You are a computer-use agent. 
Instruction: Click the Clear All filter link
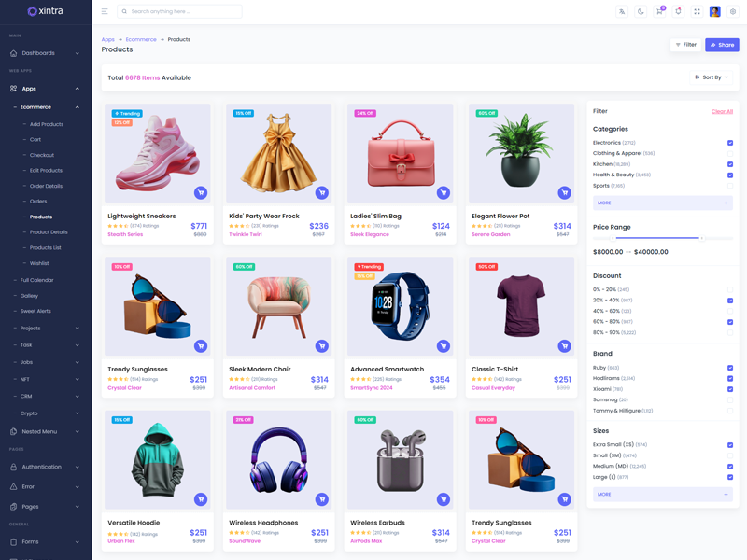pos(722,111)
